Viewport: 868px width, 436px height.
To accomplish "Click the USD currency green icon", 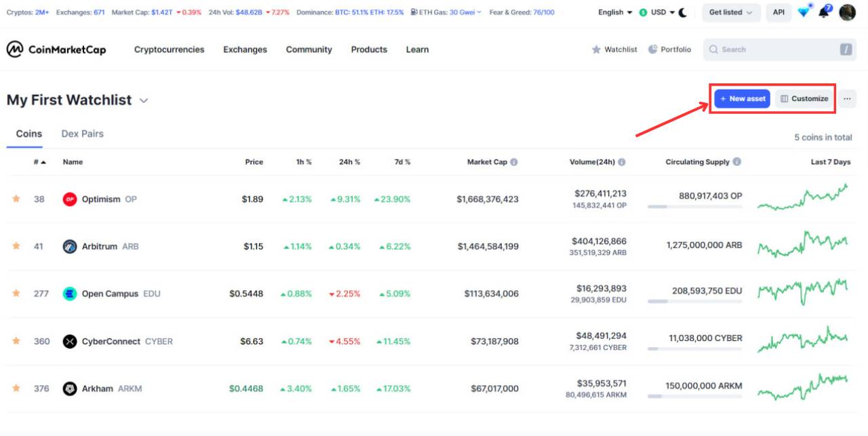I will click(643, 12).
